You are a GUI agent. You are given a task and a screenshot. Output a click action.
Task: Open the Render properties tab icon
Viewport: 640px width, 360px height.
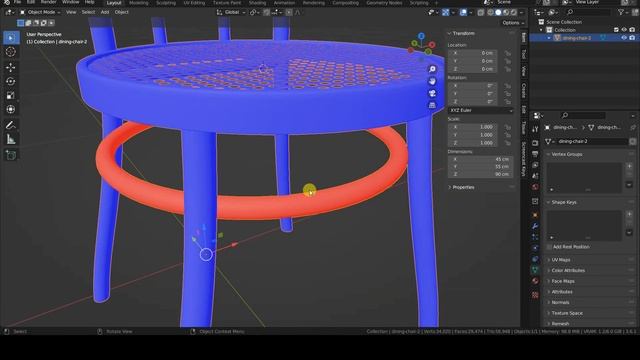pos(535,143)
